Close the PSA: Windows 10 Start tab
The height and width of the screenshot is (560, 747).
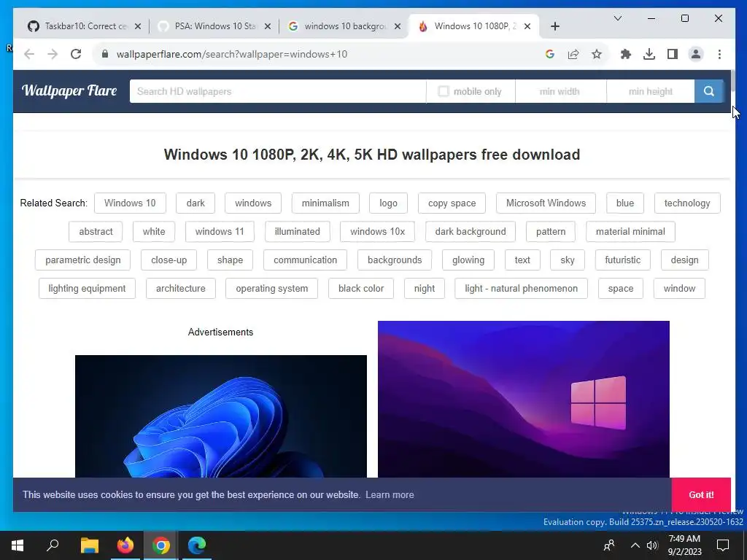268,26
